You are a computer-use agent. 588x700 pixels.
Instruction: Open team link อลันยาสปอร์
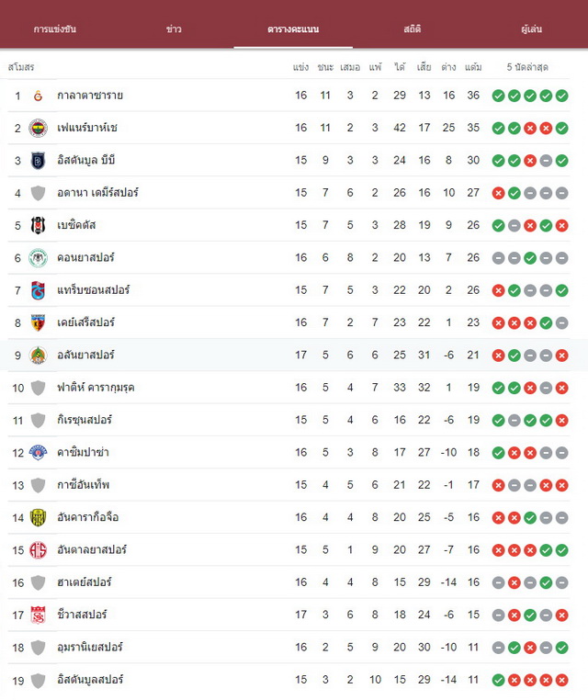point(85,355)
